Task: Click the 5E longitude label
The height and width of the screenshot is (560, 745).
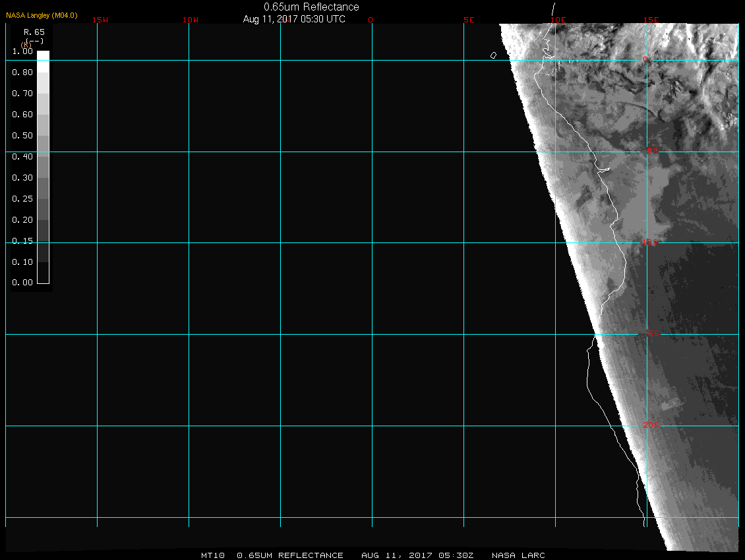Action: click(x=469, y=20)
